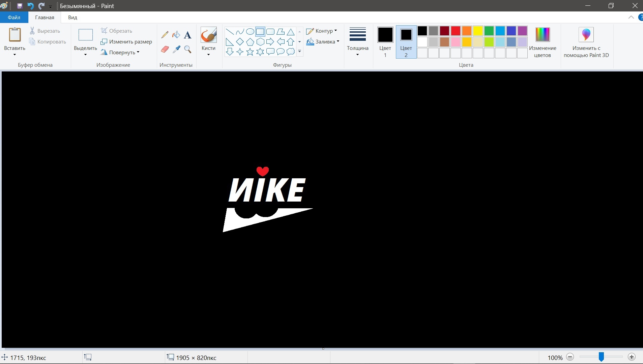643x364 pixels.
Task: Click the zoom out minus button
Action: 570,357
